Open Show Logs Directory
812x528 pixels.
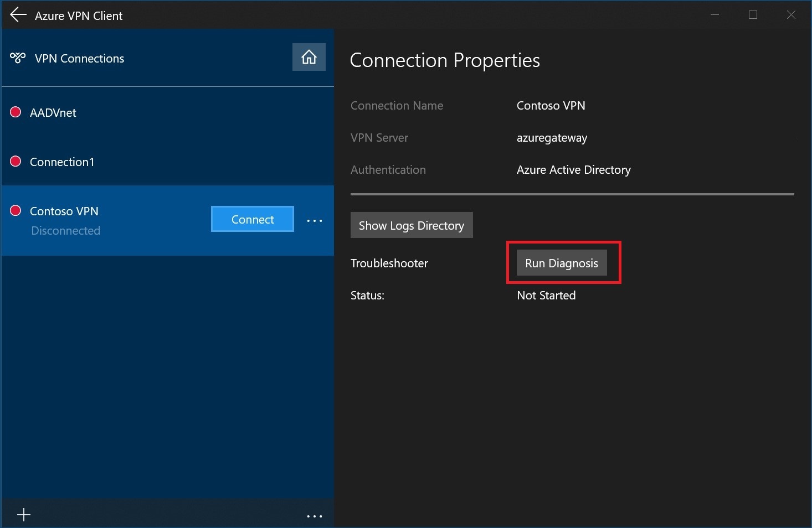(x=411, y=225)
